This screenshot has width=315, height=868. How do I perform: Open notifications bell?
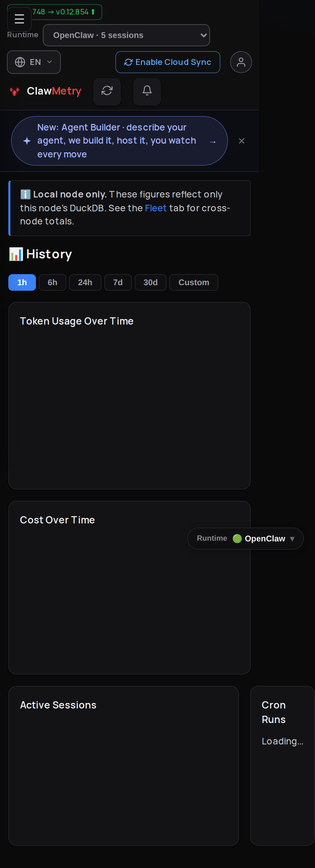click(147, 91)
